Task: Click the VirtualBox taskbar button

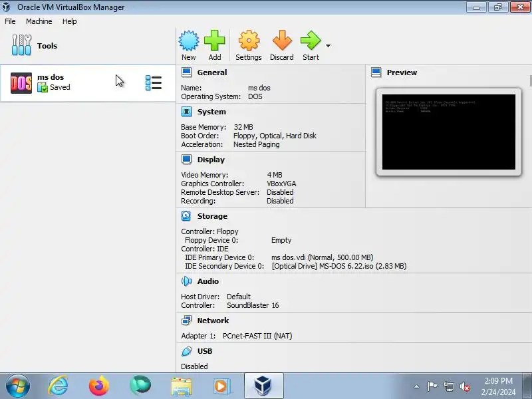Action: [x=263, y=386]
